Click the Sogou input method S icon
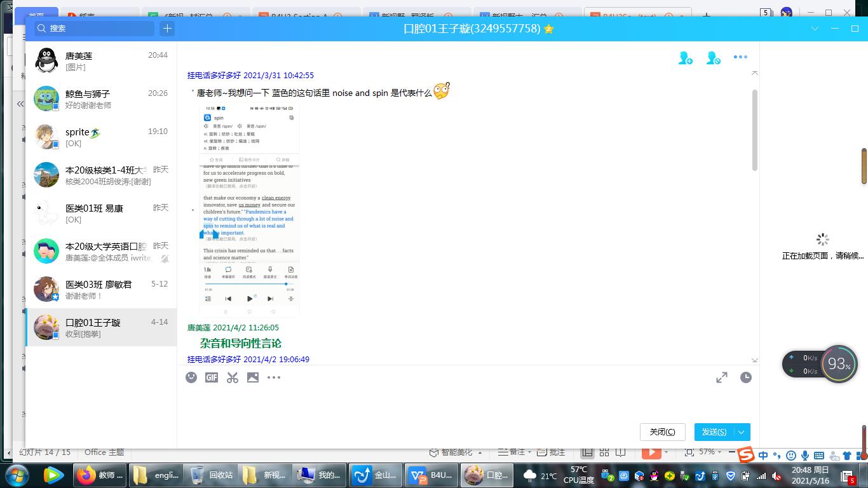Screen dimensions: 868x488 [746, 454]
